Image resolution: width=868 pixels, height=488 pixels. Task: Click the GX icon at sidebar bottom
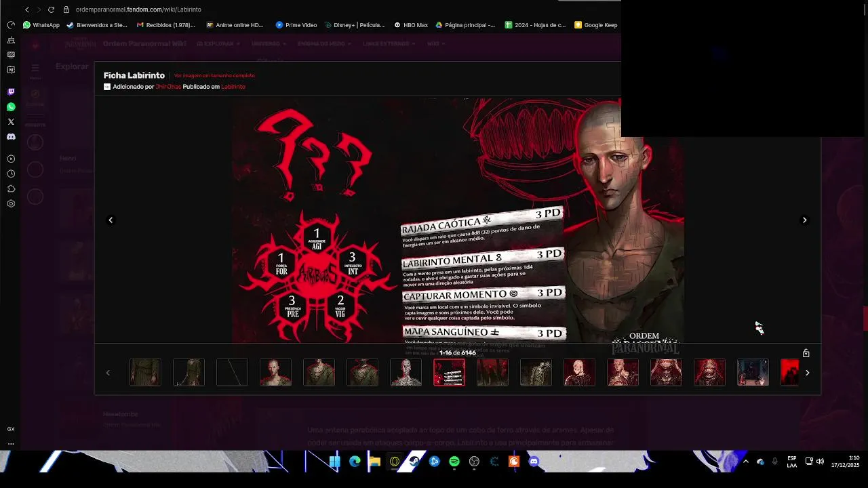click(x=11, y=429)
